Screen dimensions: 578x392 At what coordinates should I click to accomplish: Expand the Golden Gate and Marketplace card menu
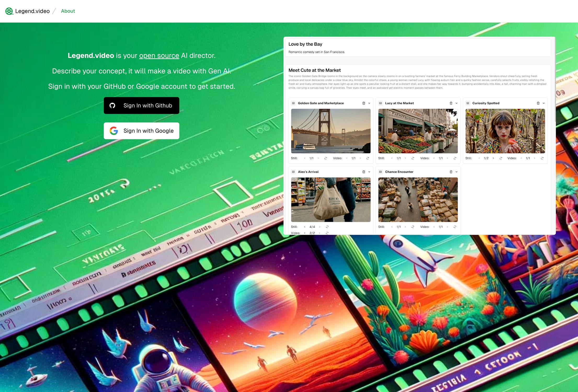pos(369,103)
